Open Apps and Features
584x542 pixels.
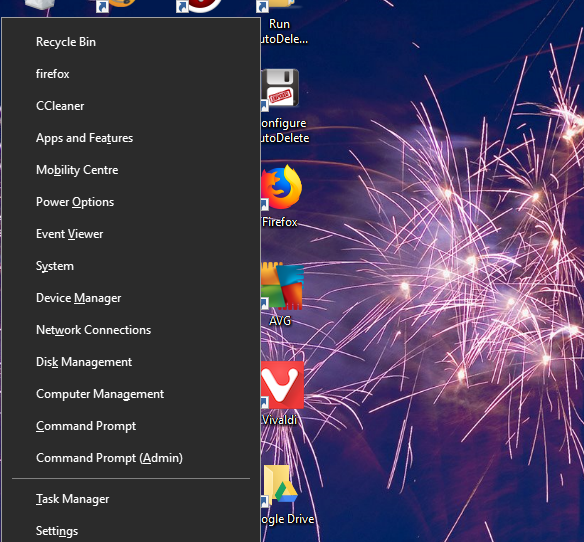pos(130,138)
